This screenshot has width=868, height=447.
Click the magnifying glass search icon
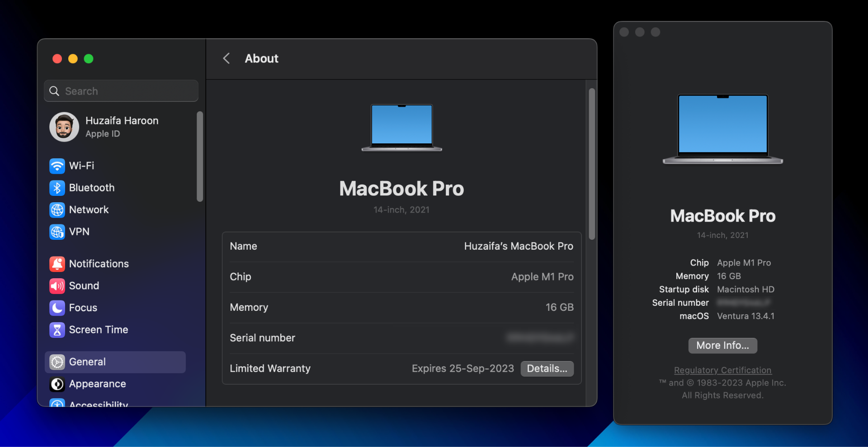pyautogui.click(x=54, y=91)
